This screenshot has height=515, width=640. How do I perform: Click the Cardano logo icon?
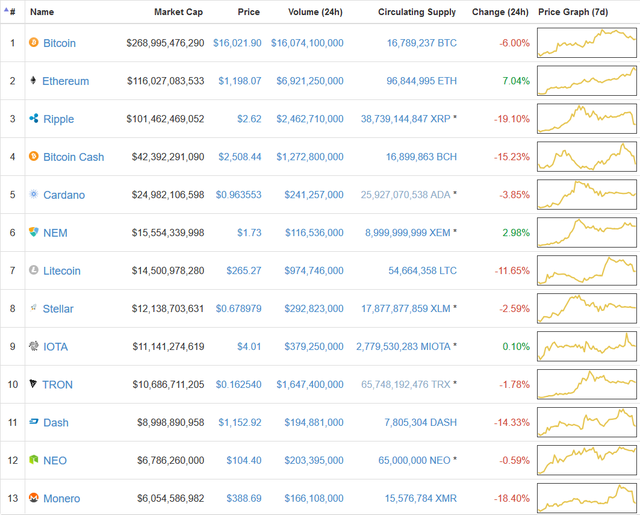coord(34,195)
